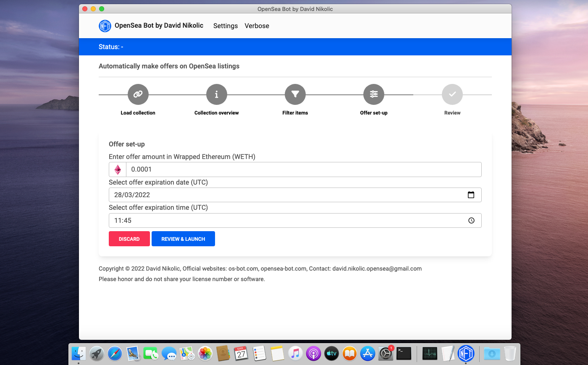Image resolution: width=588 pixels, height=365 pixels.
Task: Click the offer expiration time field
Action: coord(295,221)
